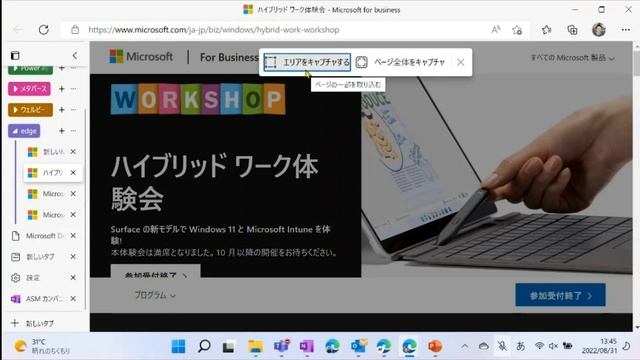Add a tab to ウェルビー group

(62, 110)
